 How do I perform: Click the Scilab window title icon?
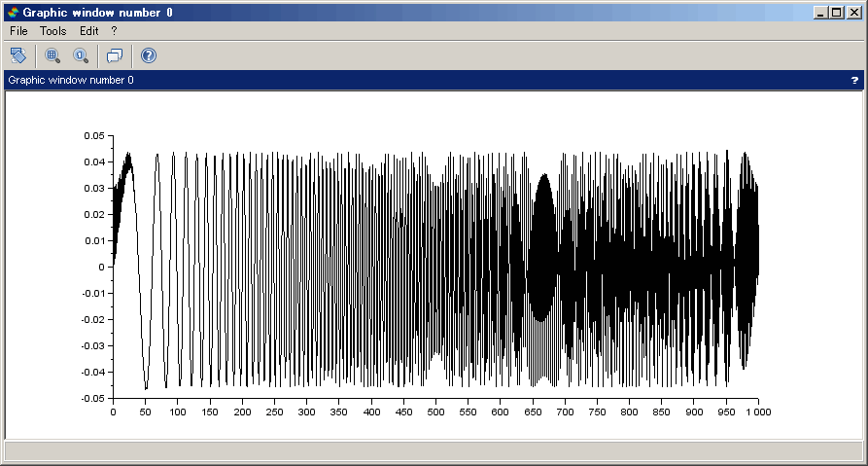pos(14,13)
